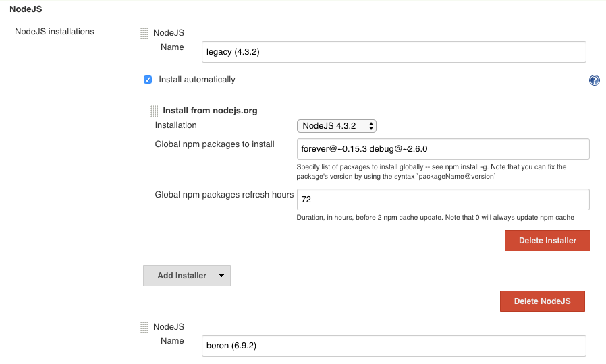
Task: Click the Installation label beside the version selector
Action: click(176, 125)
